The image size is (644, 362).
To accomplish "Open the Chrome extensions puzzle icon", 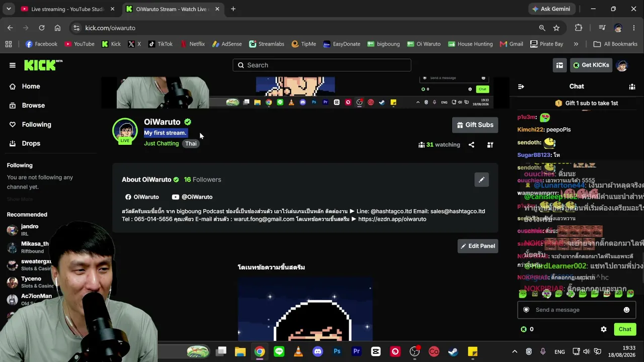I will click(579, 28).
